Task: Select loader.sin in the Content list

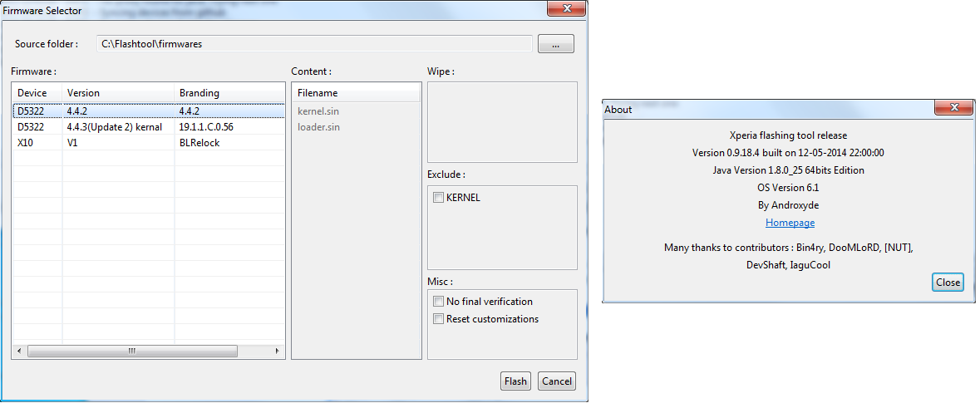Action: (x=318, y=127)
